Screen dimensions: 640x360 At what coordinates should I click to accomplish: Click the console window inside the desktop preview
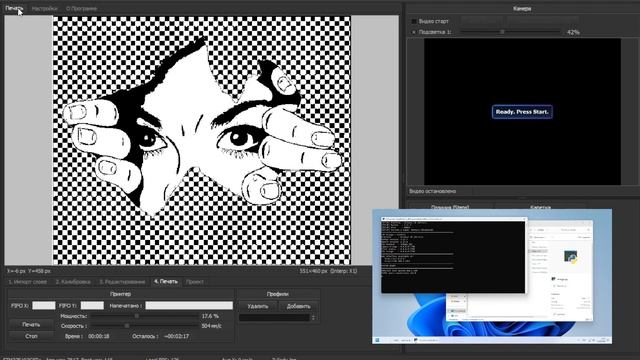tap(453, 256)
